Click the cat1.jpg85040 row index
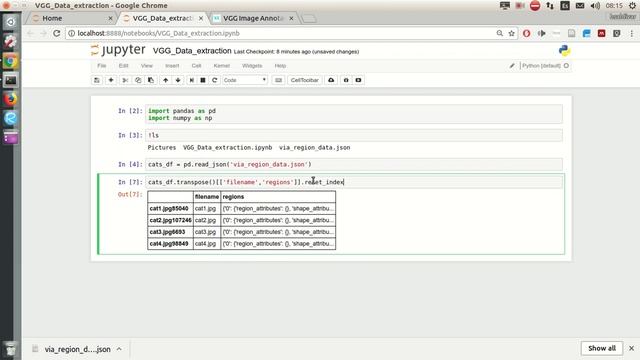Image resolution: width=640 pixels, height=360 pixels. click(169, 209)
